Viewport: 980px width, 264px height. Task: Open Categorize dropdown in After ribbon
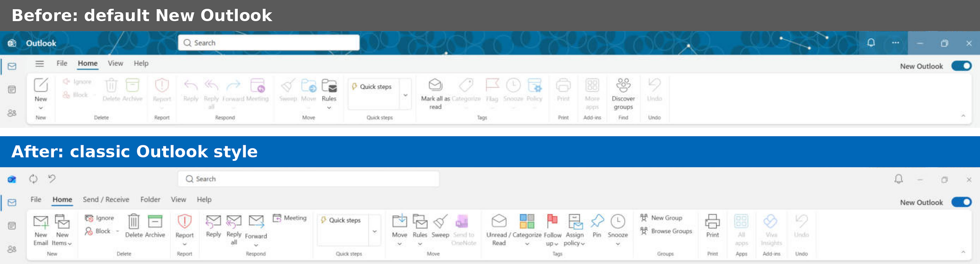click(527, 244)
